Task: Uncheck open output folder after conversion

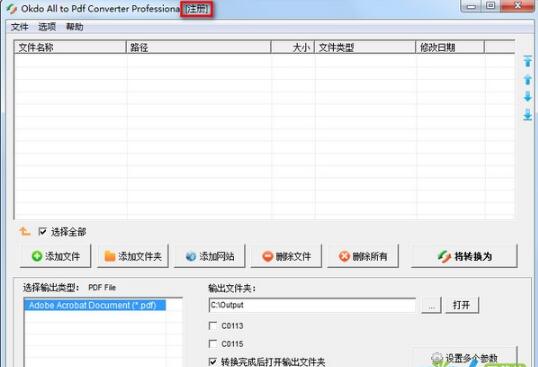Action: (x=213, y=362)
